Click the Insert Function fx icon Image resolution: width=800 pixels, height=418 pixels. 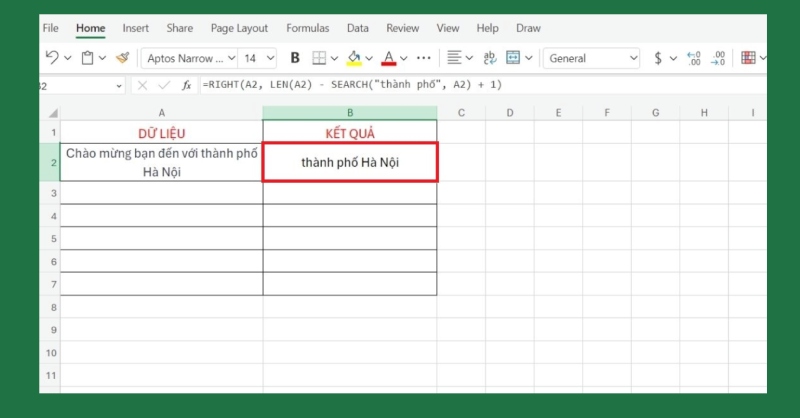pyautogui.click(x=186, y=85)
